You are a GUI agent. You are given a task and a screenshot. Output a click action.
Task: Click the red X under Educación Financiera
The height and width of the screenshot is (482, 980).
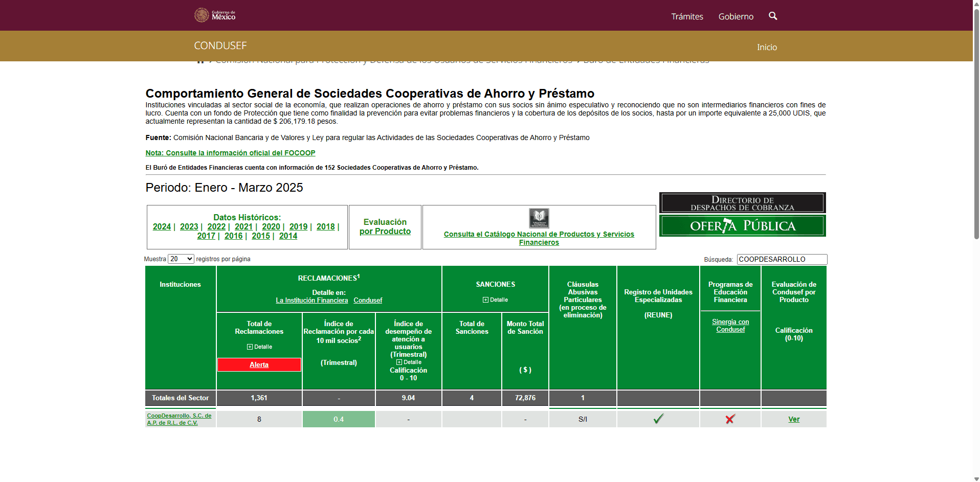pos(730,419)
